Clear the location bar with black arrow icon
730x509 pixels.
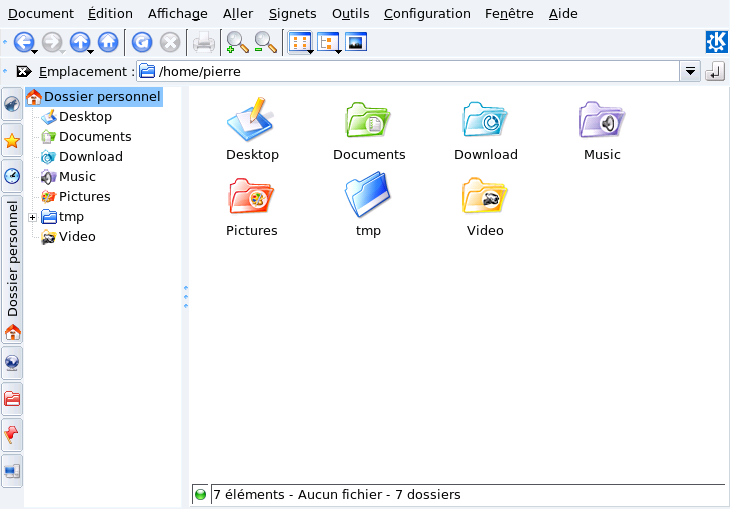[x=24, y=72]
